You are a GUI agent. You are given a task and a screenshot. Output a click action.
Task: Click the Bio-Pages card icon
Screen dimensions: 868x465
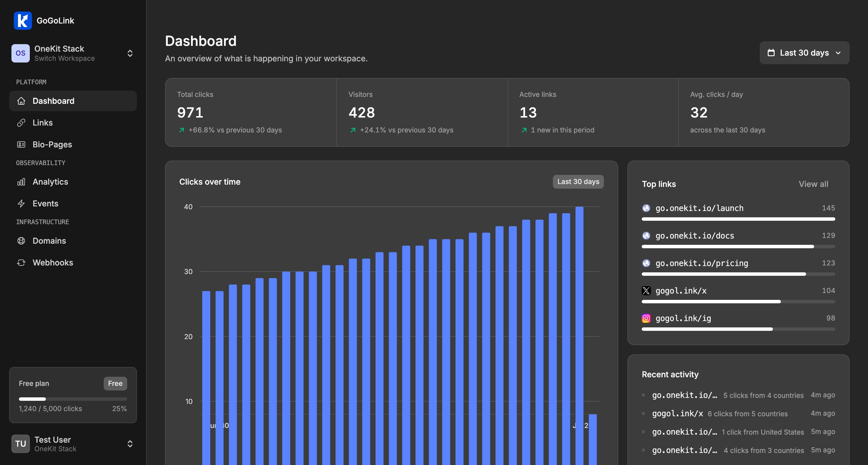(x=21, y=144)
